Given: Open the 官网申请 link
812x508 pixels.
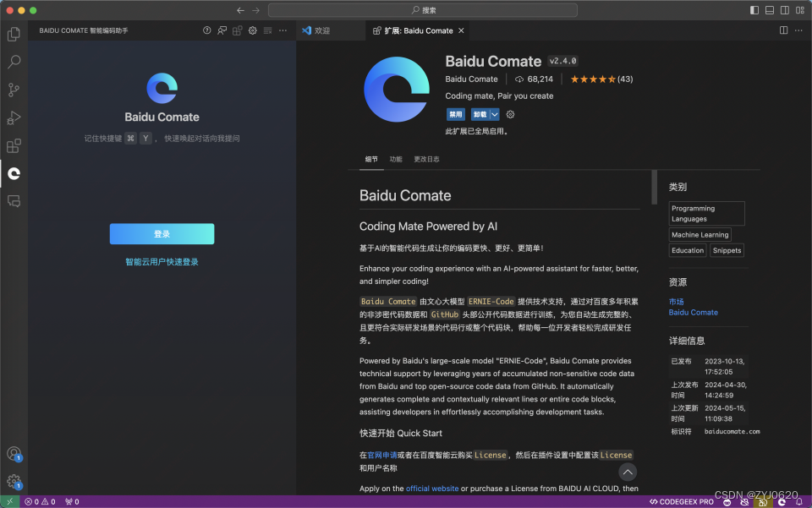Looking at the screenshot, I should 382,456.
